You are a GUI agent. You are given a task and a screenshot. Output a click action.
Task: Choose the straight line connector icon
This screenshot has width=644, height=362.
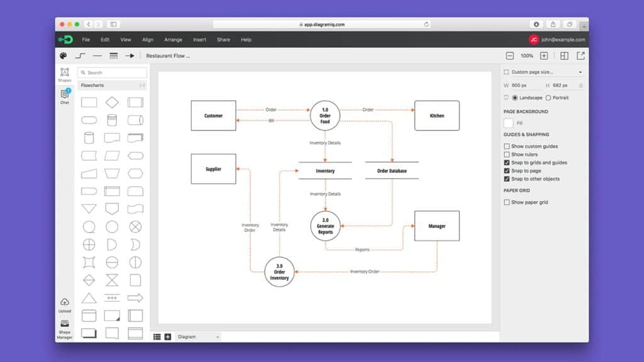click(97, 55)
